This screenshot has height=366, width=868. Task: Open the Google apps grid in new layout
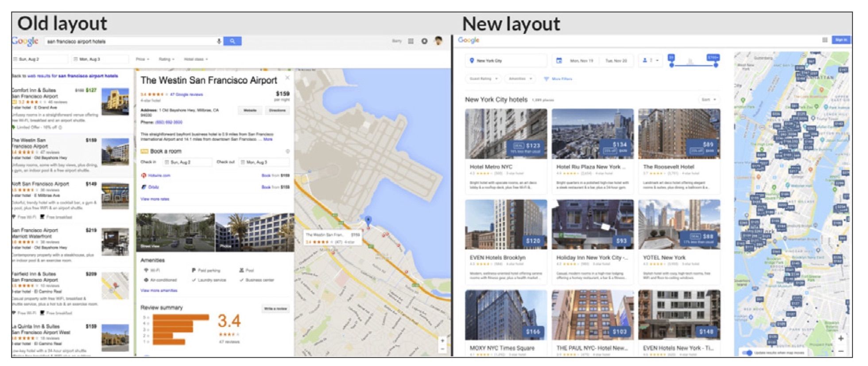[x=825, y=40]
